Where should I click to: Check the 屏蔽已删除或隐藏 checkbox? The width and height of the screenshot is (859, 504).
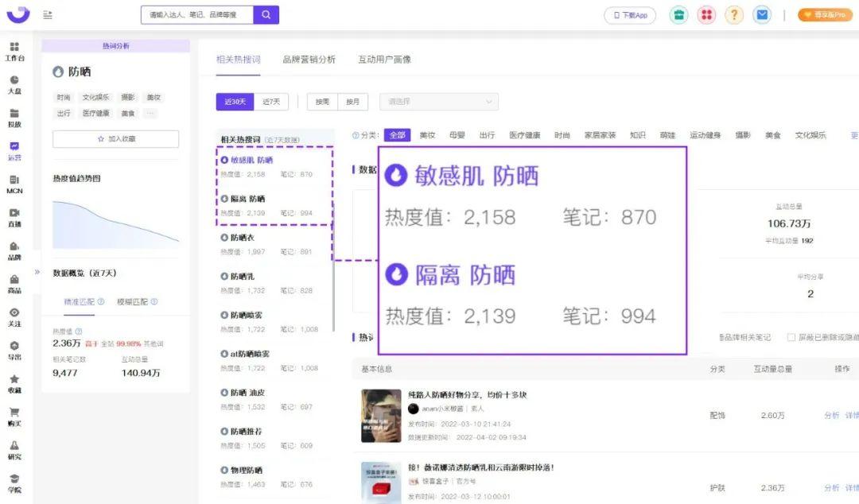(791, 338)
